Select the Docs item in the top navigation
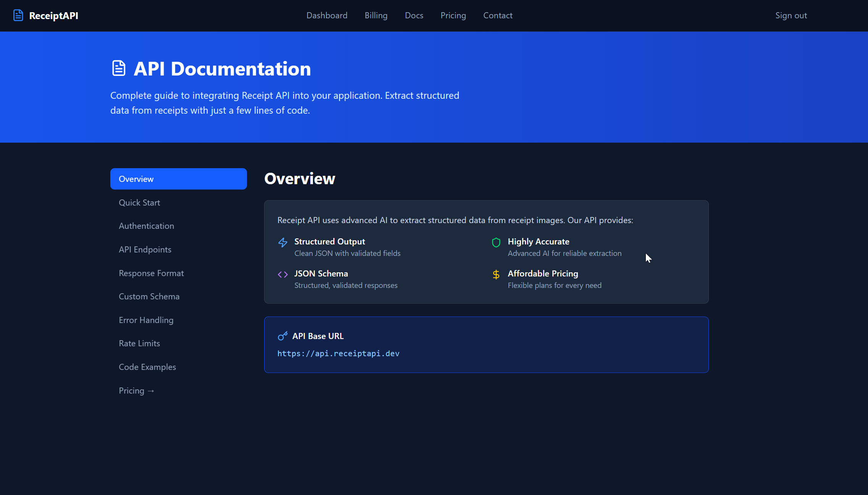This screenshot has height=495, width=868. click(414, 15)
